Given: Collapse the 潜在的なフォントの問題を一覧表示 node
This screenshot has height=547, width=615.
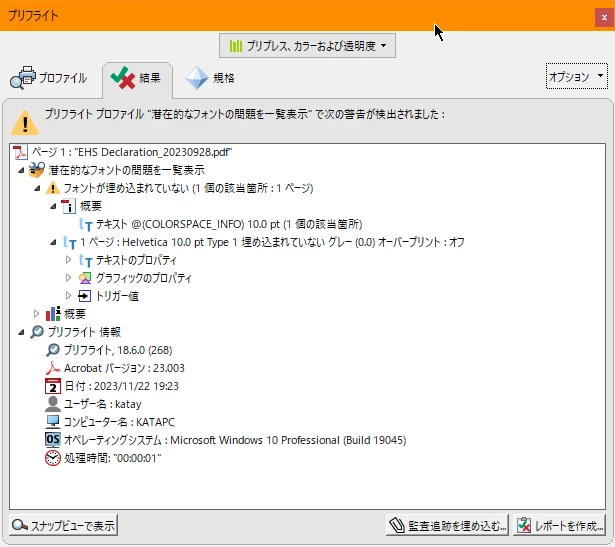Looking at the screenshot, I should pos(21,170).
